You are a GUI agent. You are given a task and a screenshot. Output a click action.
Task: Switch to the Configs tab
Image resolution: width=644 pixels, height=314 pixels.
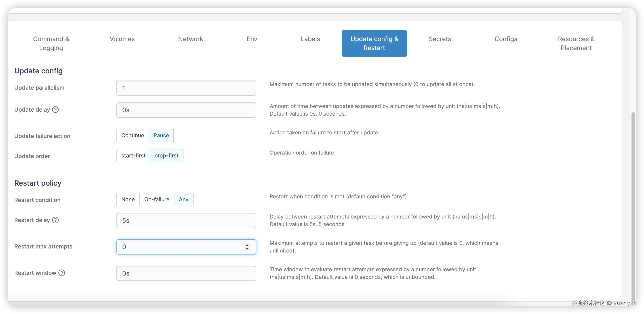[x=506, y=39]
